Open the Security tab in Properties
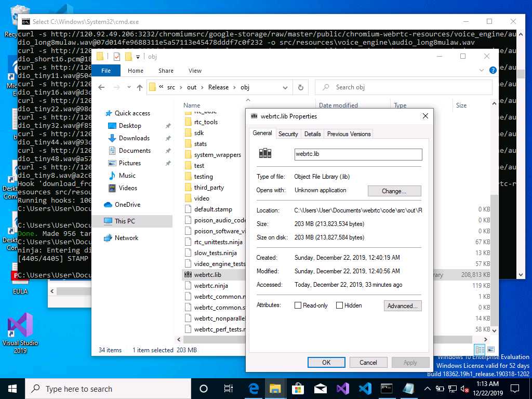Screen dimensions: 532x399 coord(288,134)
